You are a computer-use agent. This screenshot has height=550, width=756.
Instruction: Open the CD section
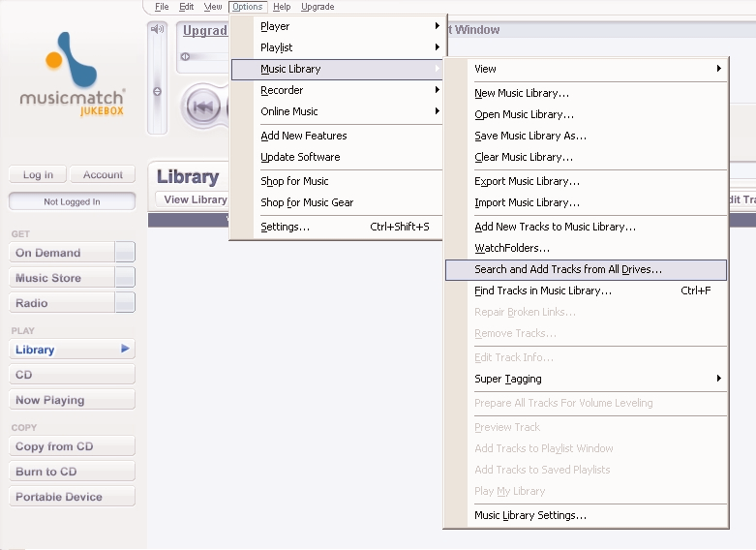pyautogui.click(x=72, y=374)
